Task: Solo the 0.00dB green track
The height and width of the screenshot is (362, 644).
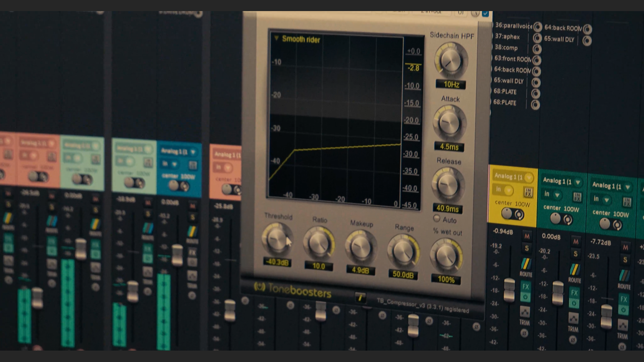Action: tap(576, 254)
